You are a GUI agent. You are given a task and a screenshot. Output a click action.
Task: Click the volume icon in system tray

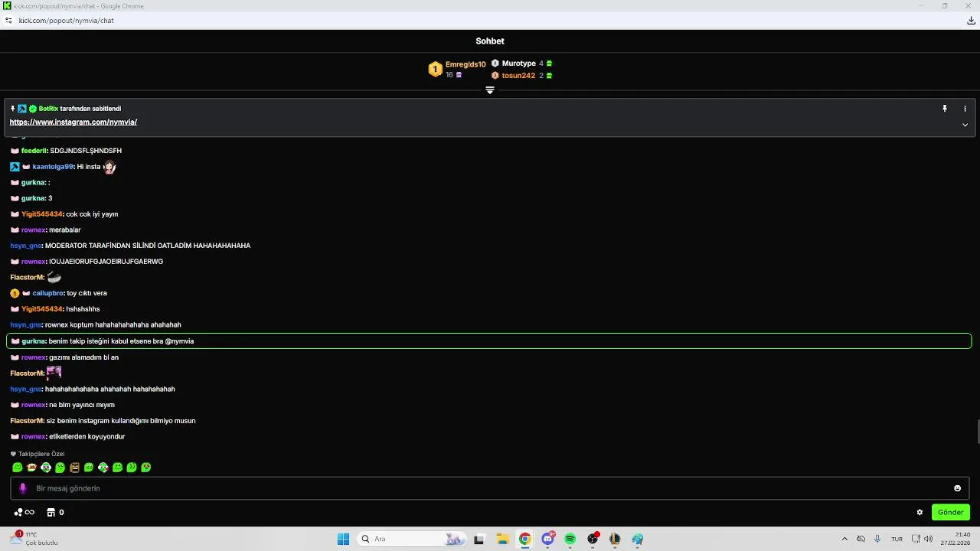point(928,539)
